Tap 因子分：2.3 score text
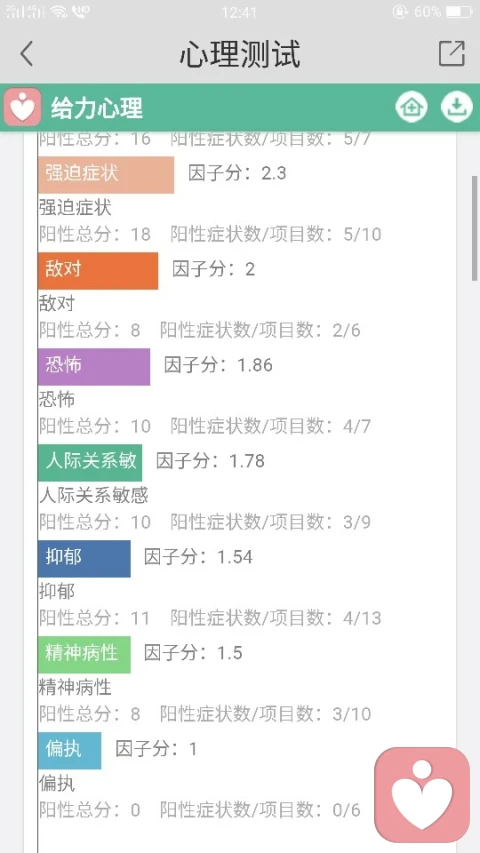This screenshot has width=480, height=853. (237, 174)
